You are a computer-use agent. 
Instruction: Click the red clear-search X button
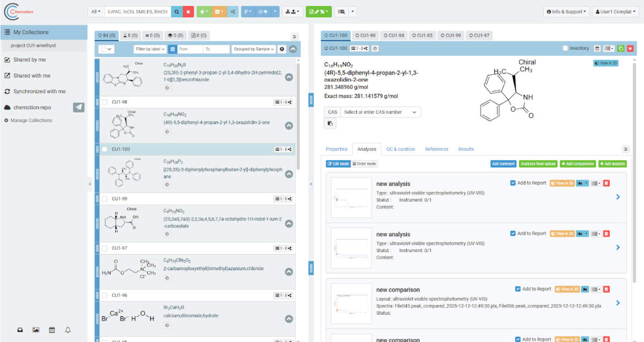[188, 11]
